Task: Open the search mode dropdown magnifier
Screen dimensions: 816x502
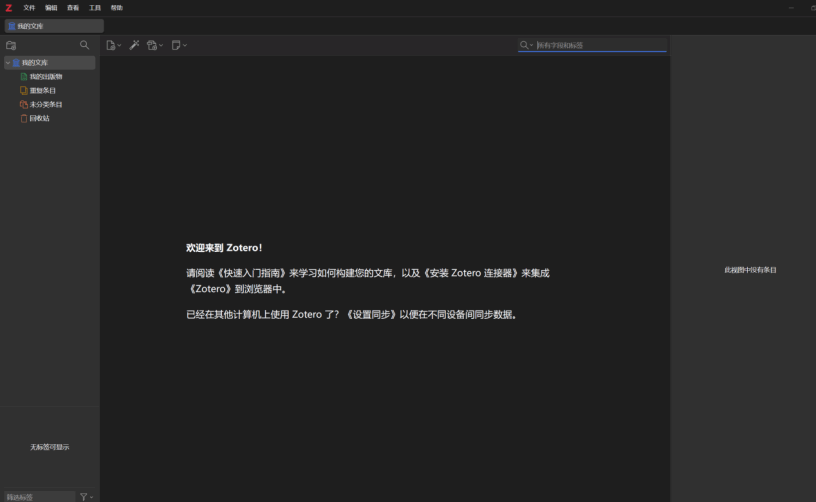Action: (x=526, y=45)
